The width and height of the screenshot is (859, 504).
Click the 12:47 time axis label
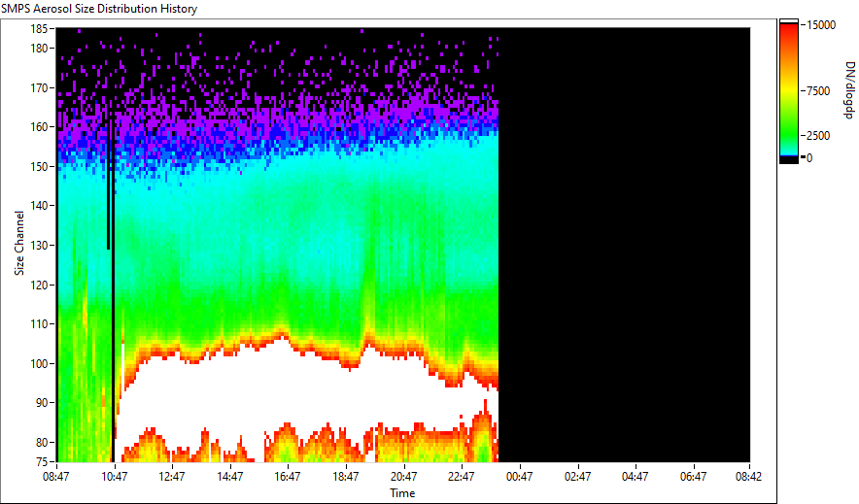(x=171, y=477)
